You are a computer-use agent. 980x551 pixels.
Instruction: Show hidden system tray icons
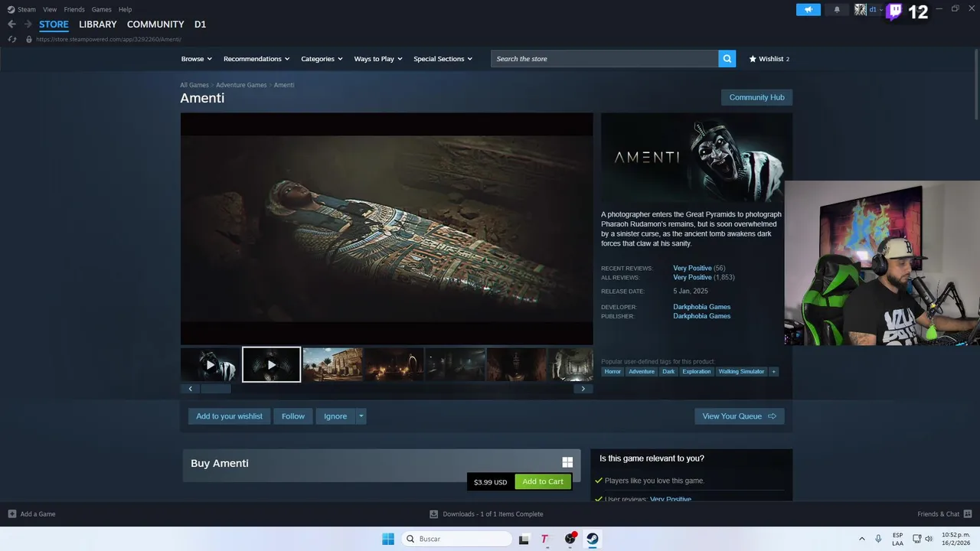click(x=862, y=539)
